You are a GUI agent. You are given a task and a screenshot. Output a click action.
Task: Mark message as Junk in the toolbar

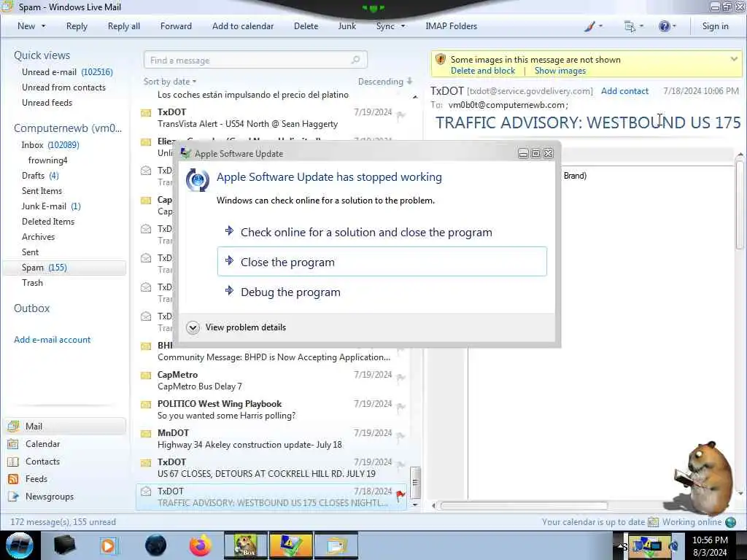pos(347,26)
